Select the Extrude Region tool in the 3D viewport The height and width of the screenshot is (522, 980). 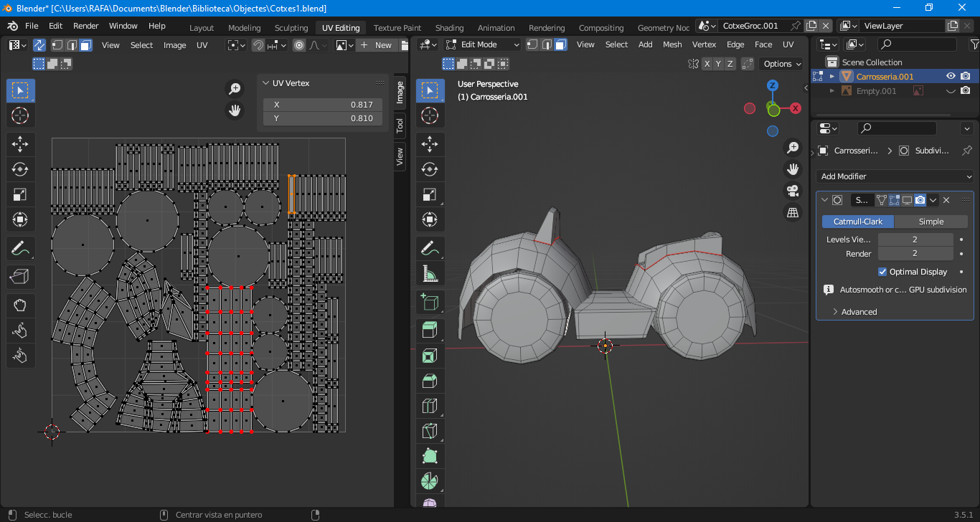tap(429, 330)
